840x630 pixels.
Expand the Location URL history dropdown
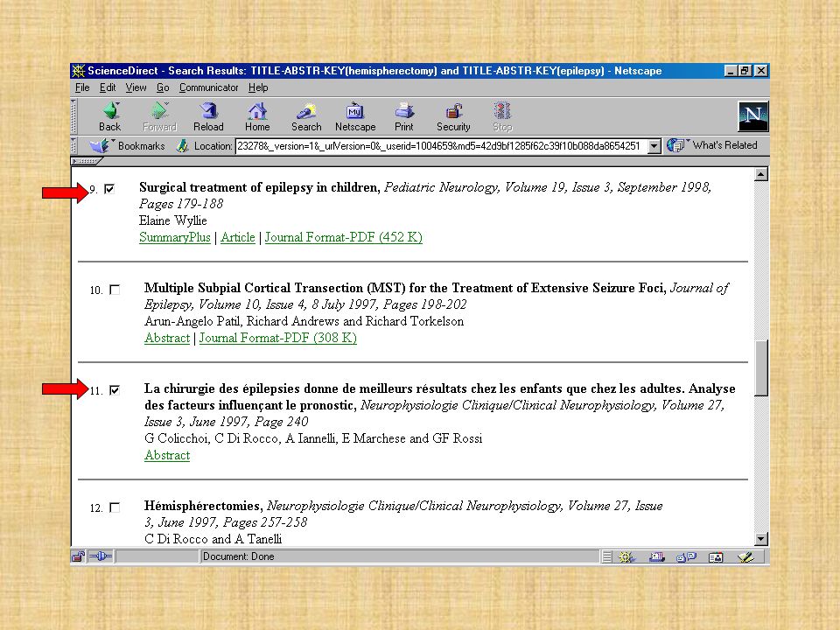coord(654,146)
